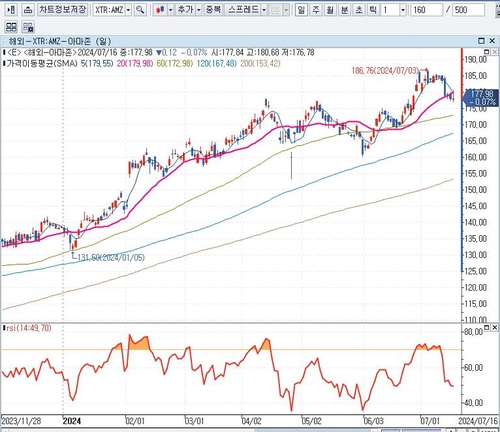Click the rsi(14:49.70) indicator label
This screenshot has width=500, height=432.
(29, 328)
